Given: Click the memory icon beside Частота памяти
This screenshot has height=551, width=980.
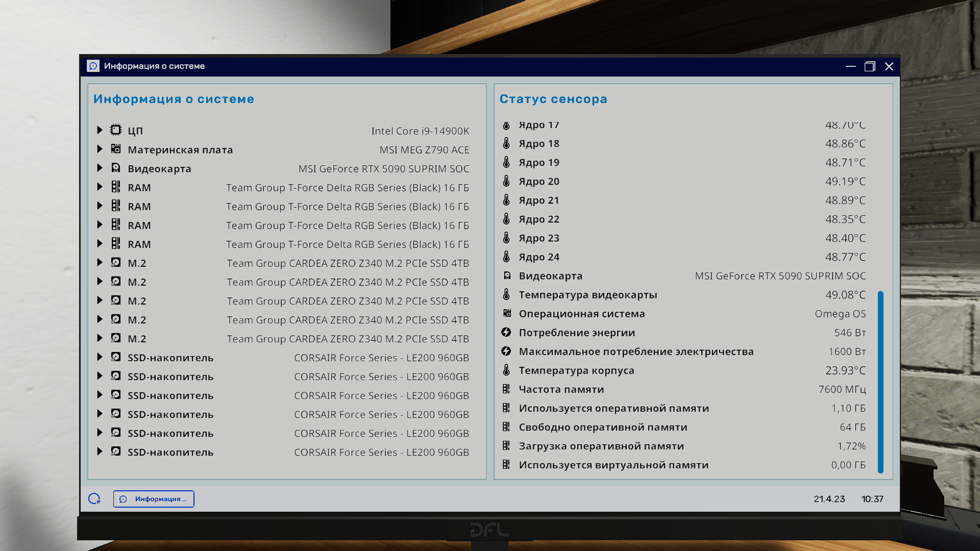Looking at the screenshot, I should point(506,389).
